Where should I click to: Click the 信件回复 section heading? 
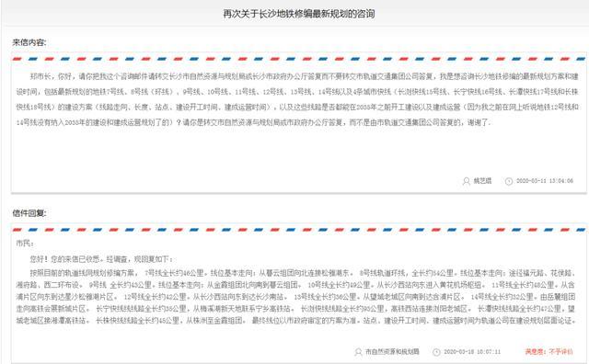pyautogui.click(x=29, y=213)
